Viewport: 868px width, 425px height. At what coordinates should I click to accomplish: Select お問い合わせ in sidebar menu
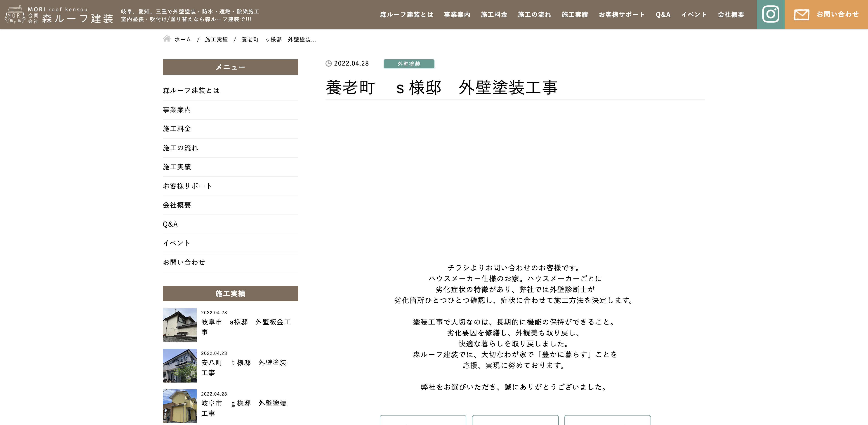[x=231, y=262]
